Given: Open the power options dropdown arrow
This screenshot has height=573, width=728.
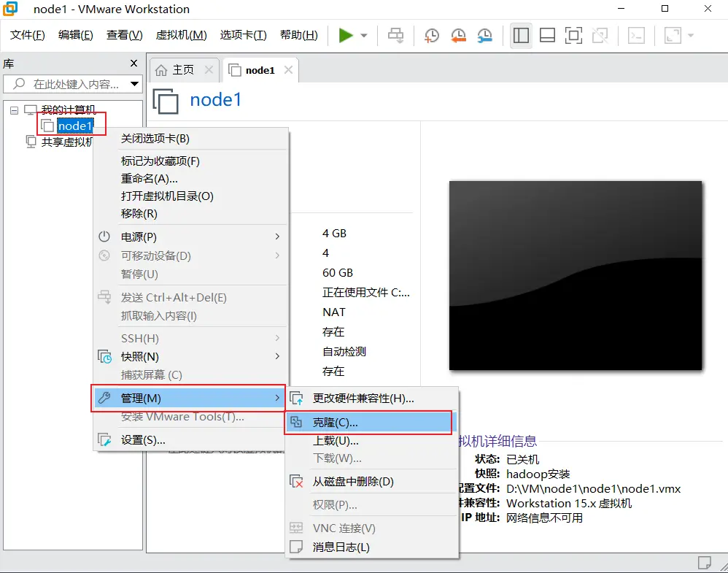Looking at the screenshot, I should click(x=364, y=35).
